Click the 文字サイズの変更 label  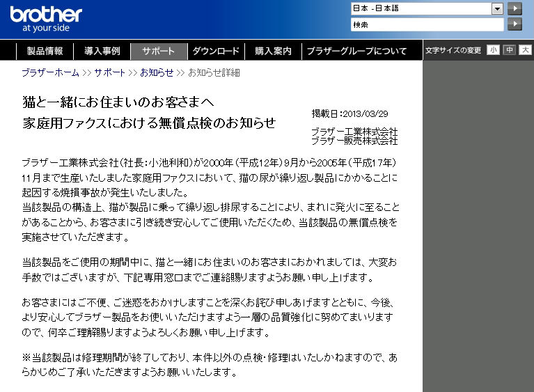click(x=453, y=50)
